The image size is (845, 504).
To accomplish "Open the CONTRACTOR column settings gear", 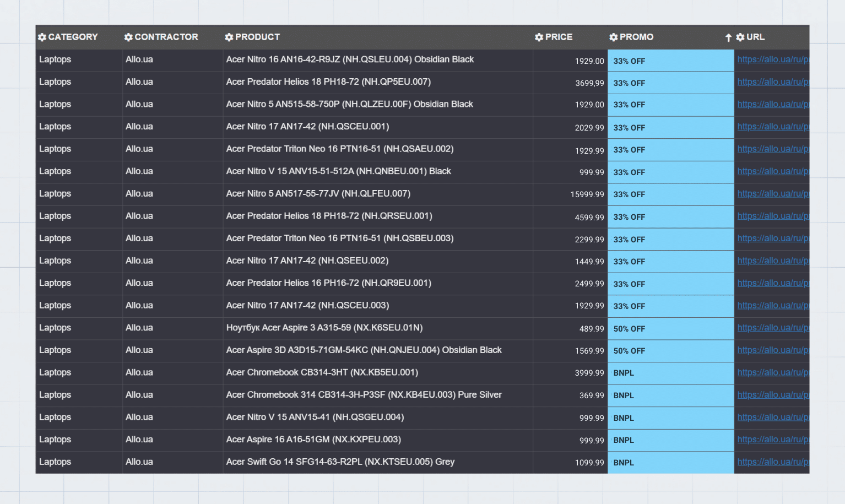I will coord(128,37).
